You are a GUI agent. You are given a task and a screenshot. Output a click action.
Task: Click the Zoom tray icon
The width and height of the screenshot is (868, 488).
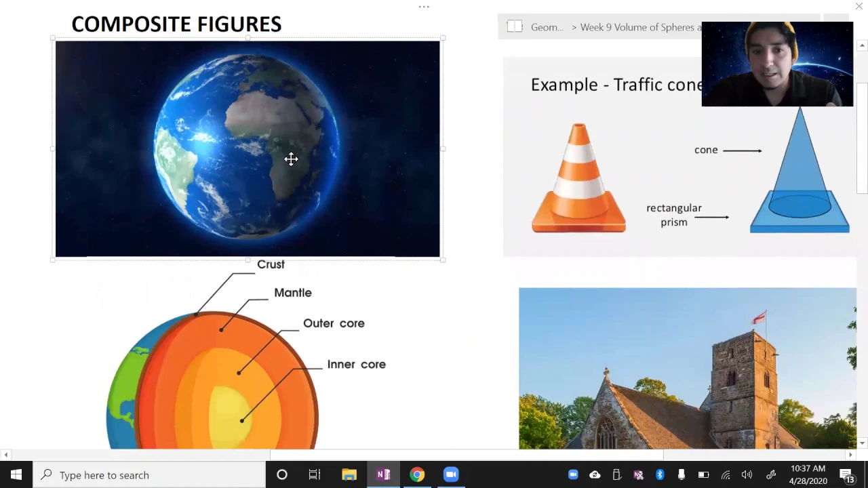pos(573,475)
